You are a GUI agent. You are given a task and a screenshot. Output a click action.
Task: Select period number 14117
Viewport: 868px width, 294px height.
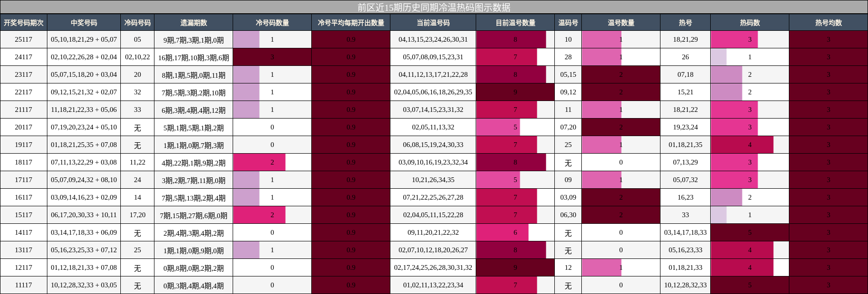[24, 232]
